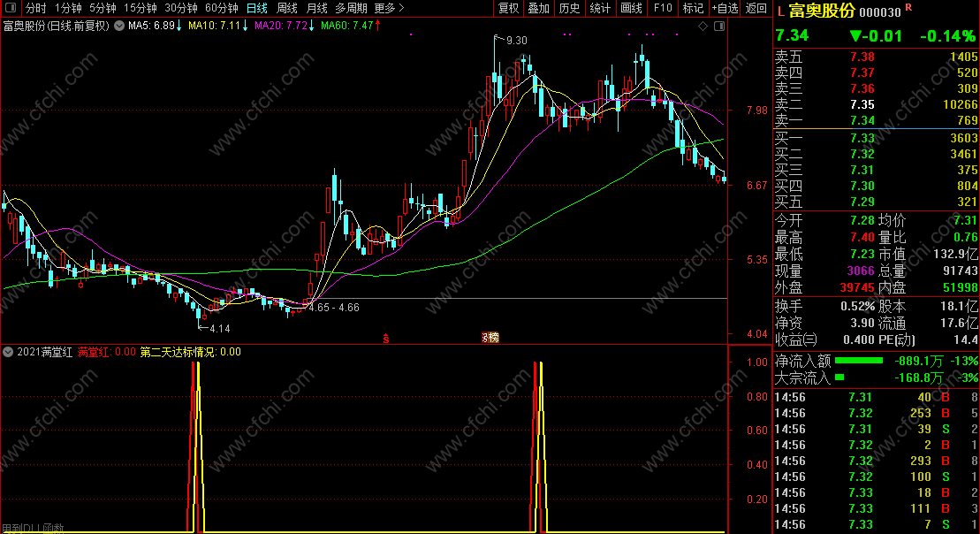
Task: Click 卖二 ask price 7.35
Action: 862,104
